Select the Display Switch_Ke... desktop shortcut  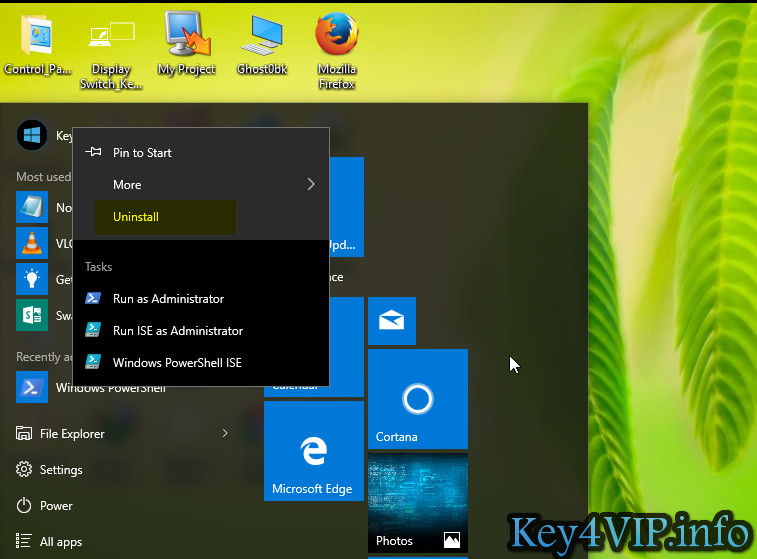[111, 54]
